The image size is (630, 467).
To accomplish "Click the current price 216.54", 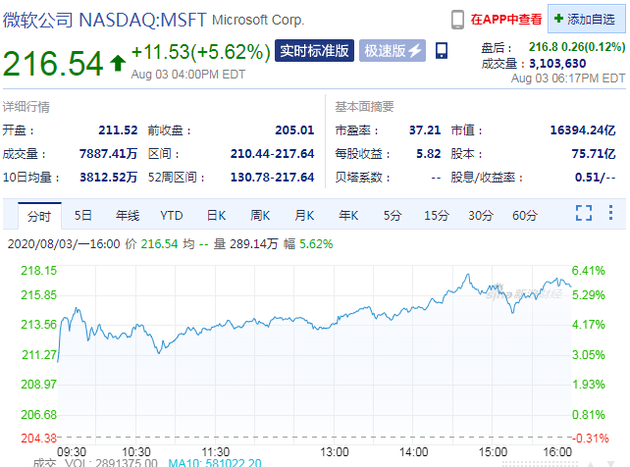I will click(53, 63).
